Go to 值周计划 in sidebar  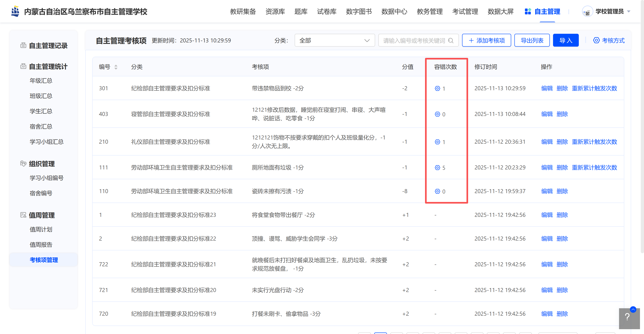click(x=41, y=229)
